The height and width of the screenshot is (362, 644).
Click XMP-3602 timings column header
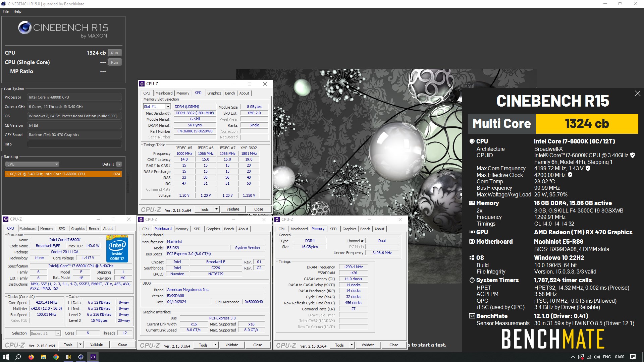[249, 148]
